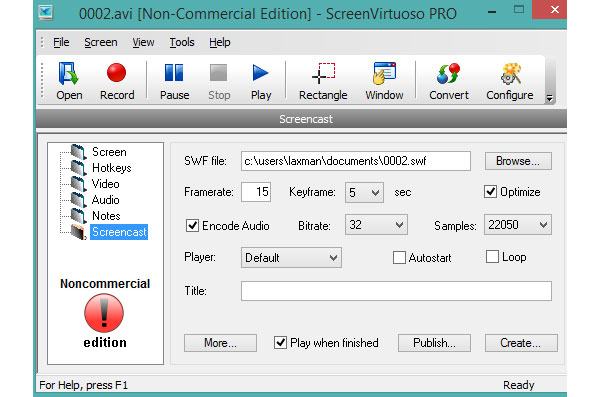The width and height of the screenshot is (600, 397).
Task: Click the SWF file path field
Action: pos(356,161)
